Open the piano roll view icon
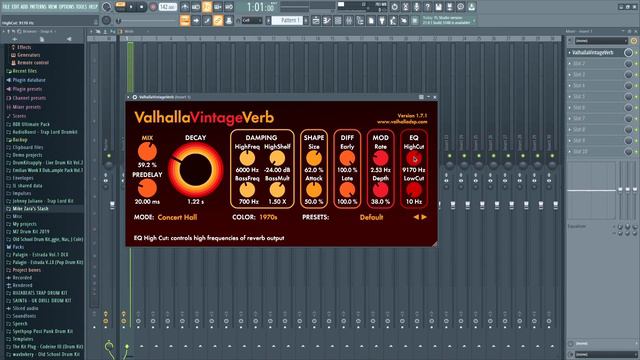This screenshot has width=640, height=360. click(x=327, y=20)
